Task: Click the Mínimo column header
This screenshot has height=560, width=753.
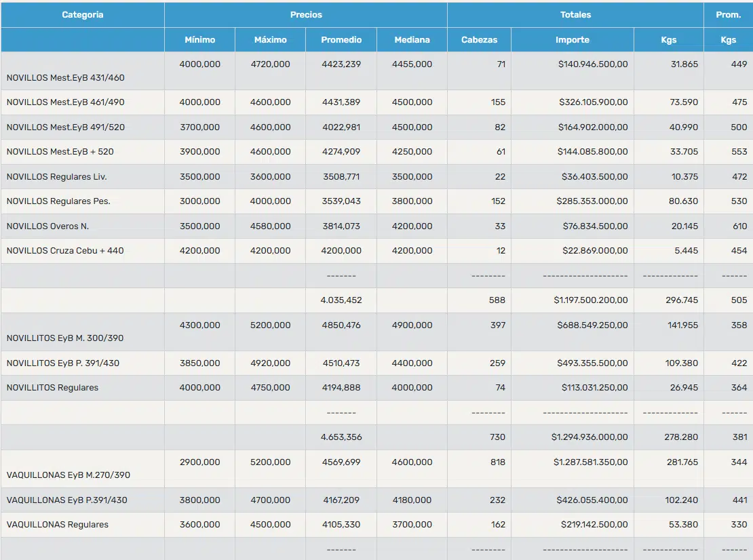Action: tap(199, 40)
